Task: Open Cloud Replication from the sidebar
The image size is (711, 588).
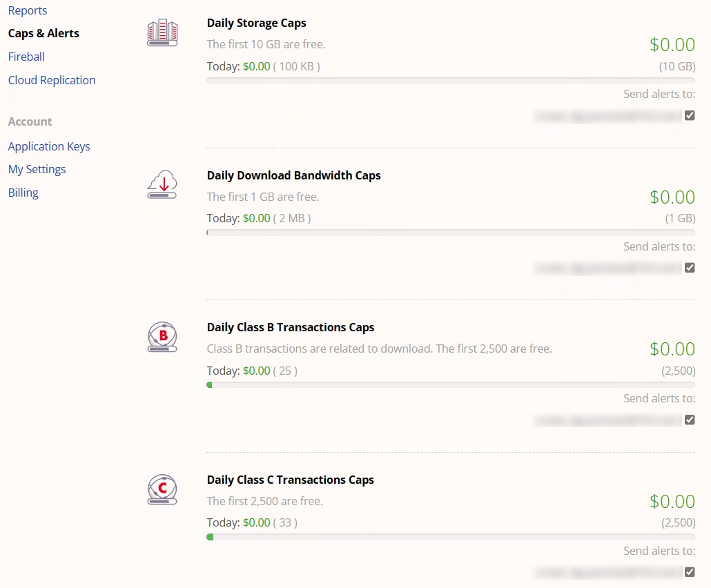Action: pos(52,80)
